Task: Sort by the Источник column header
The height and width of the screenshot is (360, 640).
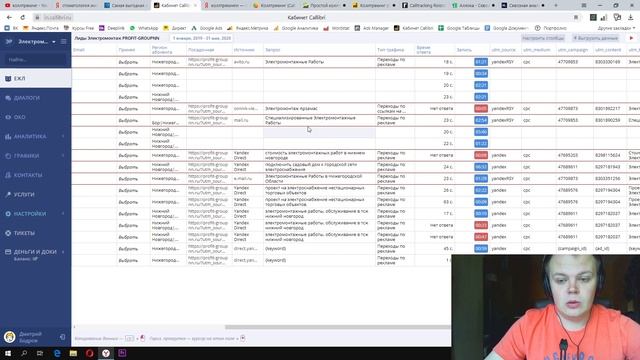Action: point(244,50)
